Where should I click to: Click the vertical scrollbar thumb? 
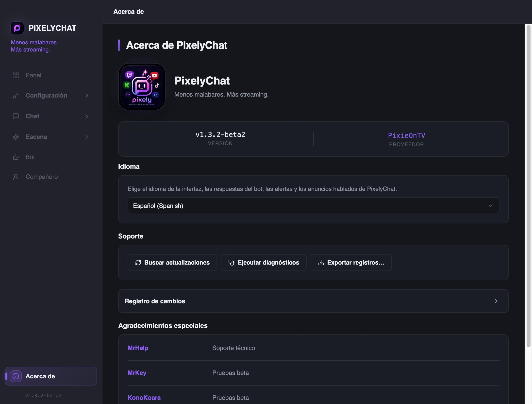click(528, 186)
